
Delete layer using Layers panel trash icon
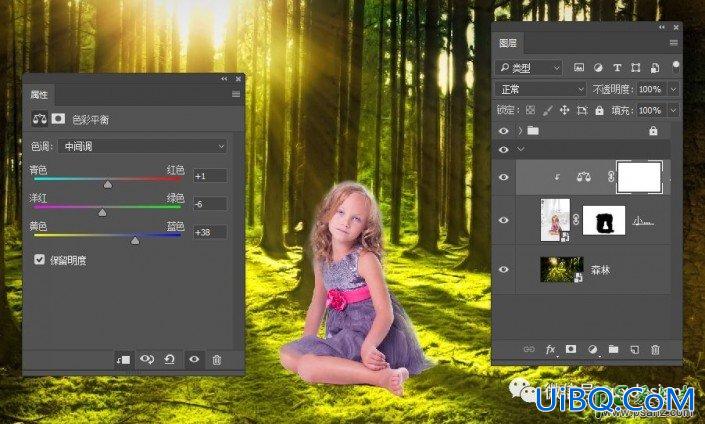(x=656, y=349)
